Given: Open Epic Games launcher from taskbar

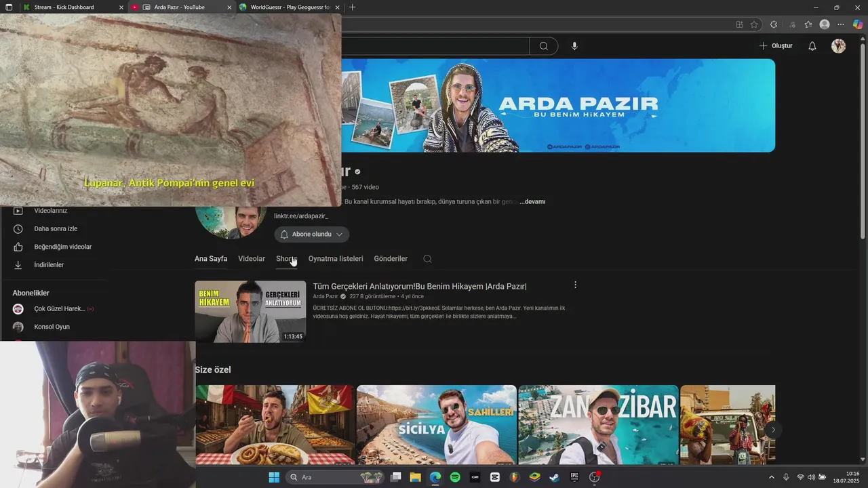Looking at the screenshot, I should click(574, 477).
